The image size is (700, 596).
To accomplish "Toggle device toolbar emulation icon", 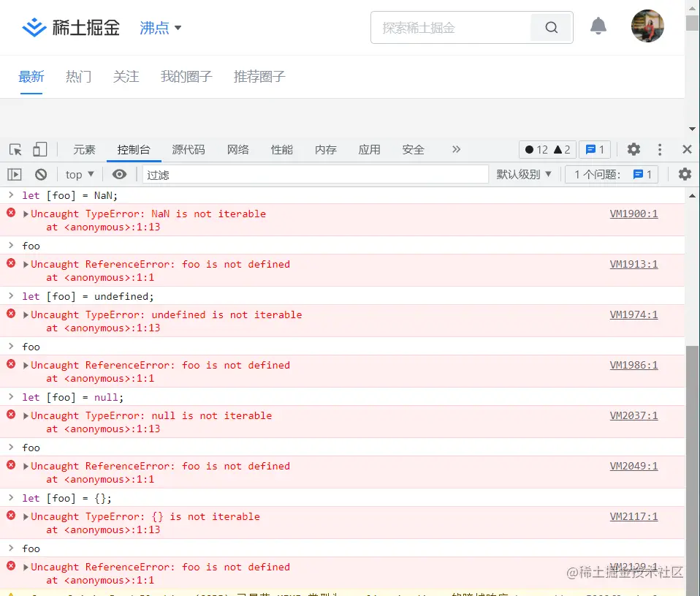I will click(x=39, y=149).
